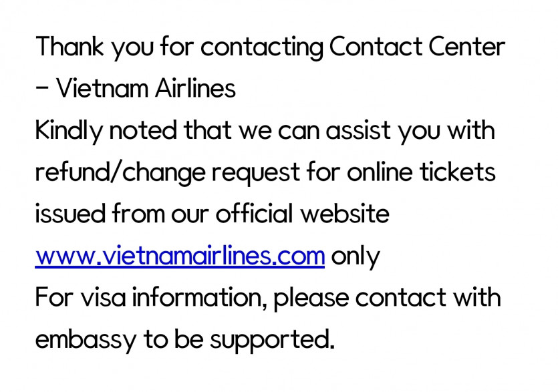The image size is (558, 392).
Task: Click the 'online tickets' text
Action: click(x=421, y=173)
